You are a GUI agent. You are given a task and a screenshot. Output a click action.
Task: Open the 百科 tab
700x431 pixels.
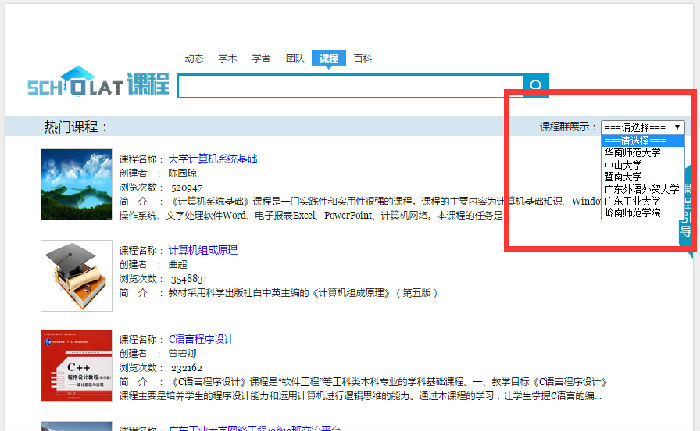pos(362,58)
